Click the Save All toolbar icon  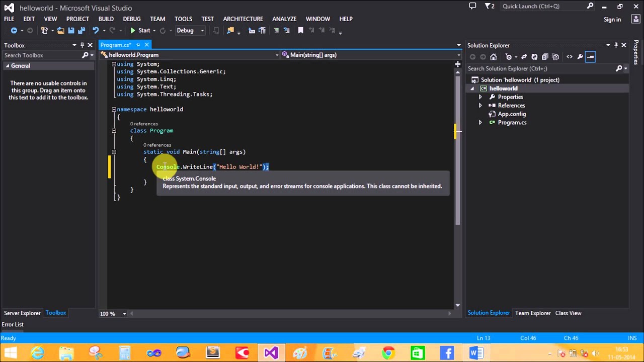pos(80,31)
